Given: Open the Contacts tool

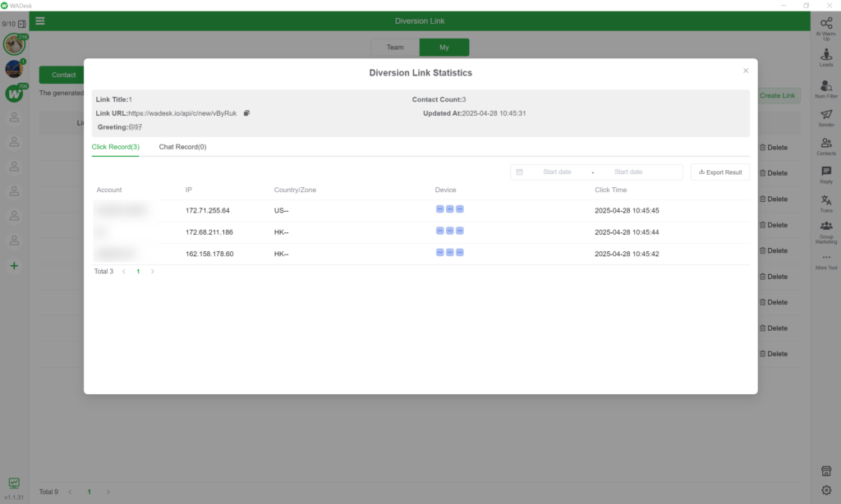Looking at the screenshot, I should point(826,146).
